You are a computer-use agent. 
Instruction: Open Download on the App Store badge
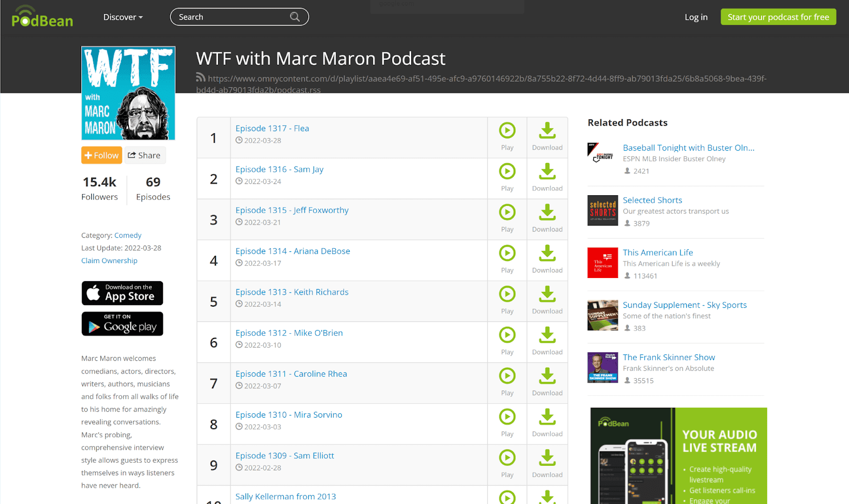(x=122, y=293)
